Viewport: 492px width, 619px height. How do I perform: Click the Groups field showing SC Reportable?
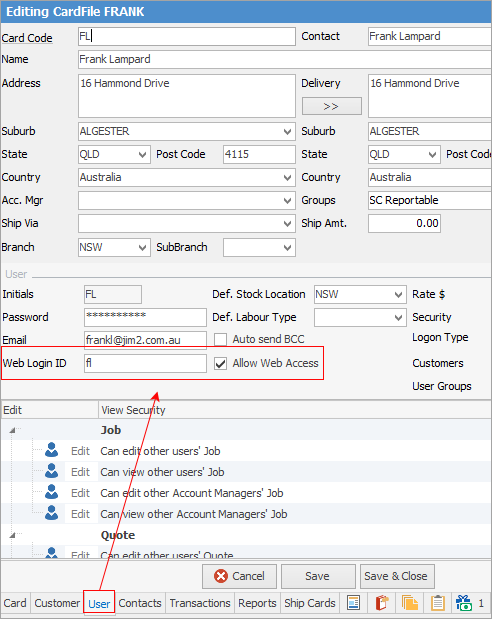pos(430,201)
